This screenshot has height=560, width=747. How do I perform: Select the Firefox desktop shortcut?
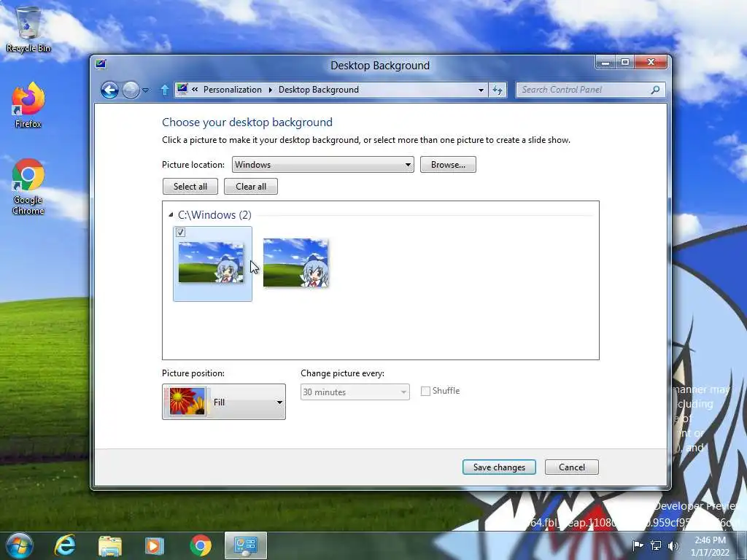coord(28,106)
